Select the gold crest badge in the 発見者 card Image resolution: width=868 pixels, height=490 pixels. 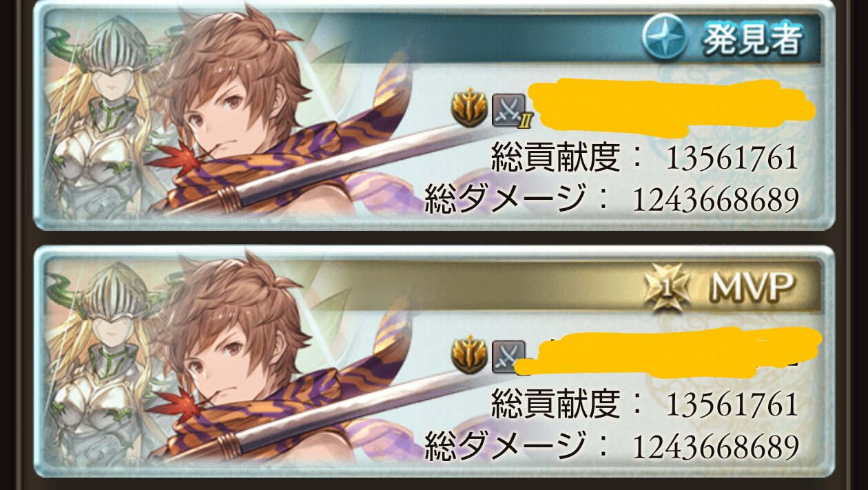pos(468,108)
